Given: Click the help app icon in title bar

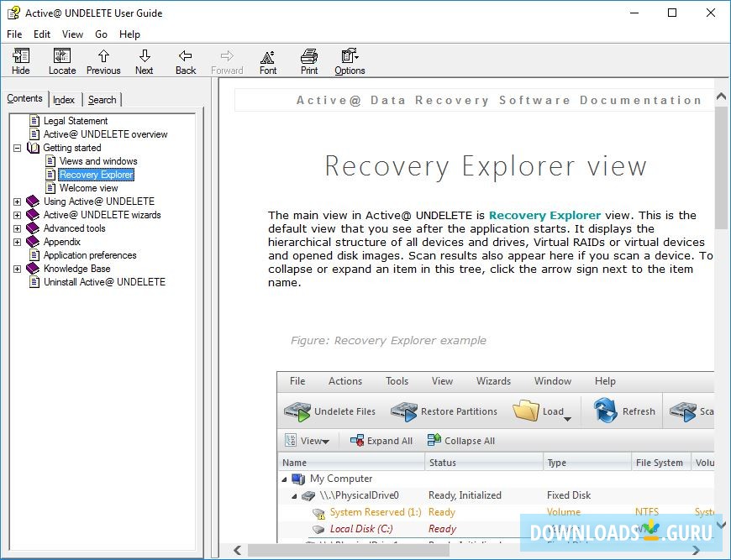Looking at the screenshot, I should coord(13,13).
